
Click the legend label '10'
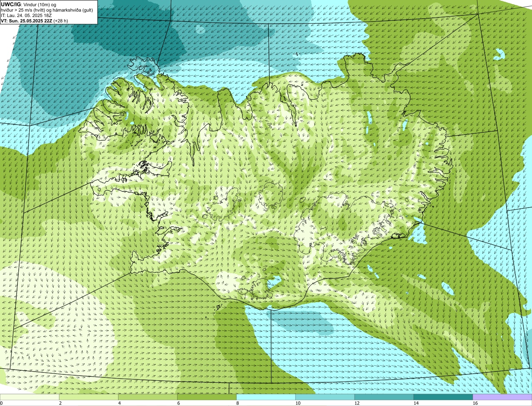pos(298,403)
